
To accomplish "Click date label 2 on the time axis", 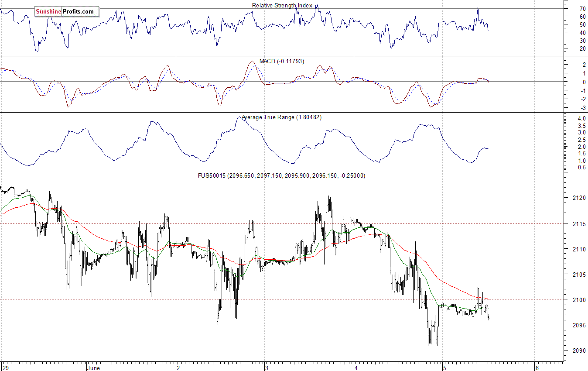I will [178, 368].
